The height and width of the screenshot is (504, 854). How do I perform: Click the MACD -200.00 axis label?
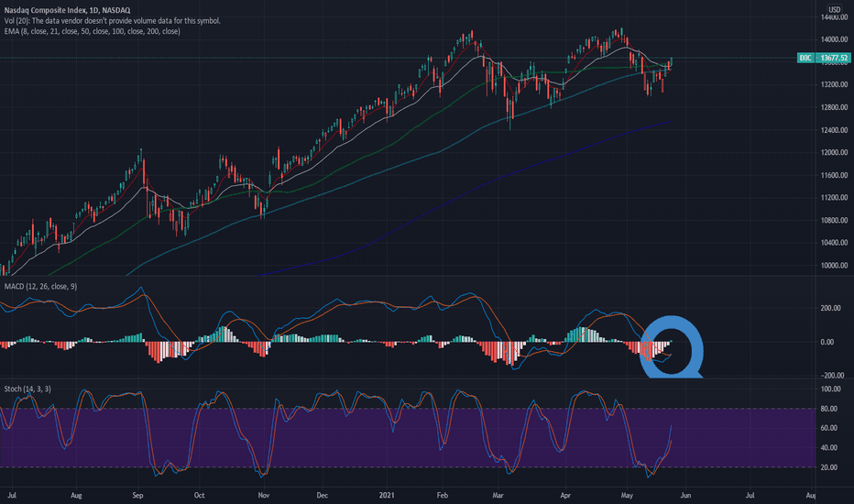832,376
